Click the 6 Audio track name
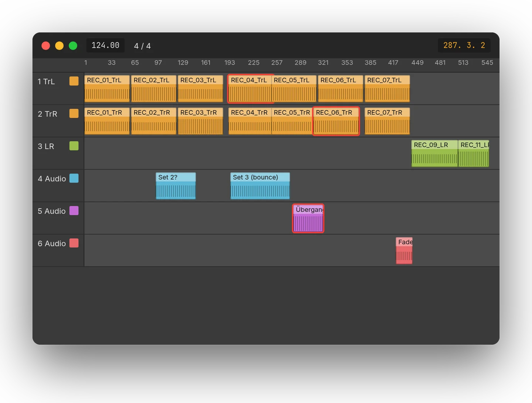 (x=52, y=244)
